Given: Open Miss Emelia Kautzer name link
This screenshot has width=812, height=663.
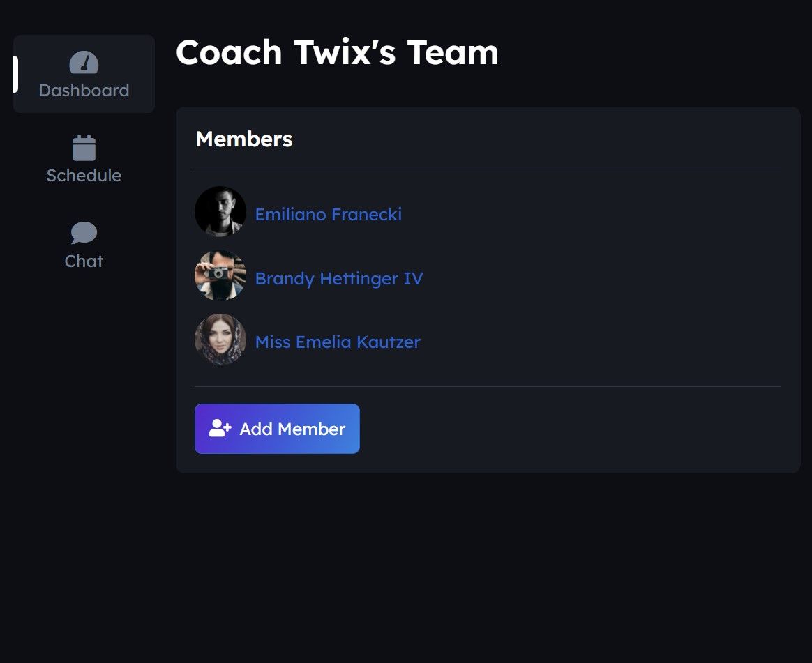Looking at the screenshot, I should (338, 342).
